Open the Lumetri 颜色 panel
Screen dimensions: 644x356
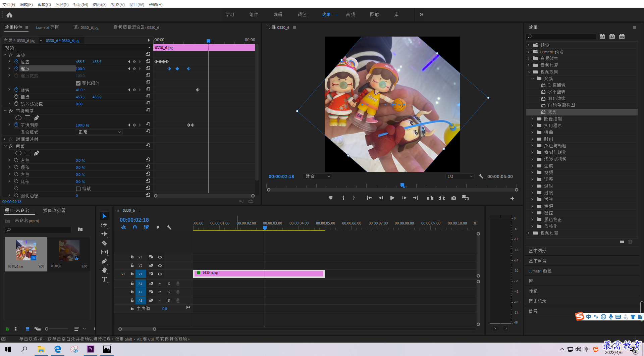click(540, 271)
